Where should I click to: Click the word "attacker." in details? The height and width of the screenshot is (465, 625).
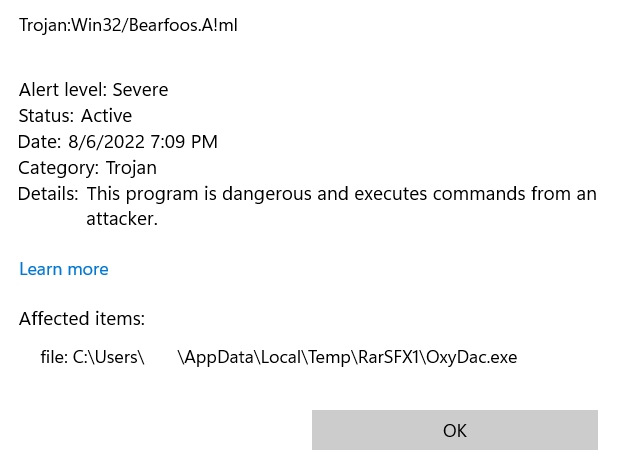click(x=122, y=219)
